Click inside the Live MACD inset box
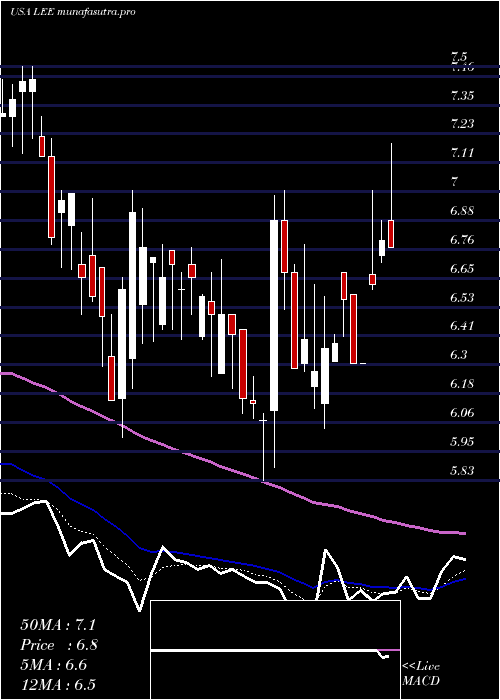500x700 pixels. 275,650
